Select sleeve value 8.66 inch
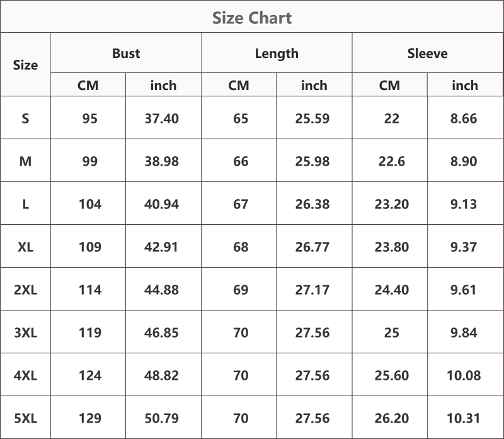 tap(464, 118)
